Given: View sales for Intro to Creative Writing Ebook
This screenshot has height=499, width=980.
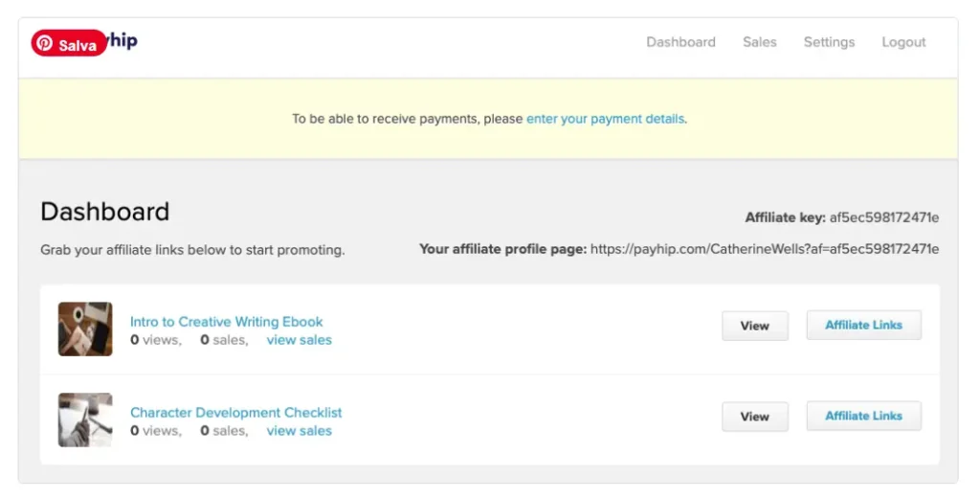Looking at the screenshot, I should tap(299, 340).
